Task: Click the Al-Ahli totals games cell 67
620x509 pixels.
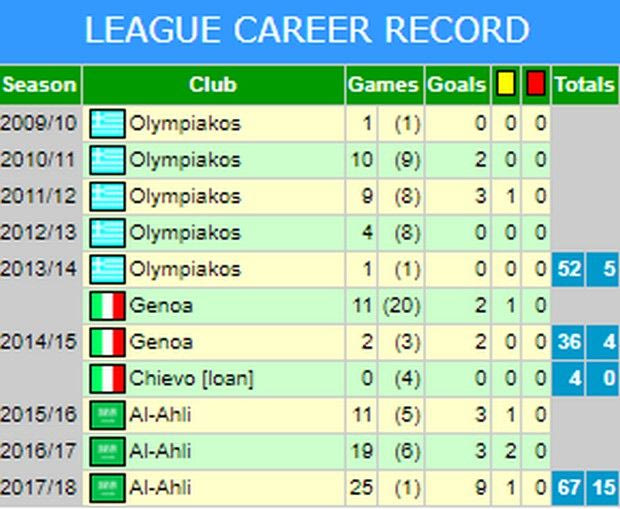Action: pyautogui.click(x=568, y=488)
